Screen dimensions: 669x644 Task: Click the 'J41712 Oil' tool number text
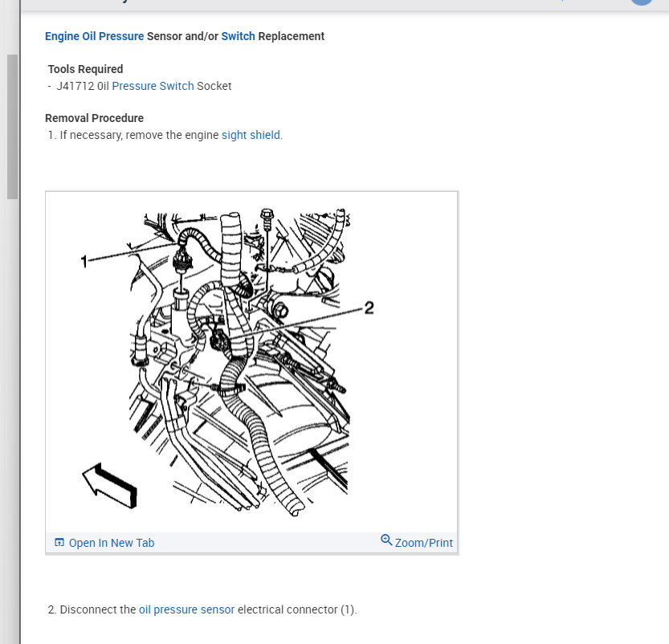[x=83, y=86]
